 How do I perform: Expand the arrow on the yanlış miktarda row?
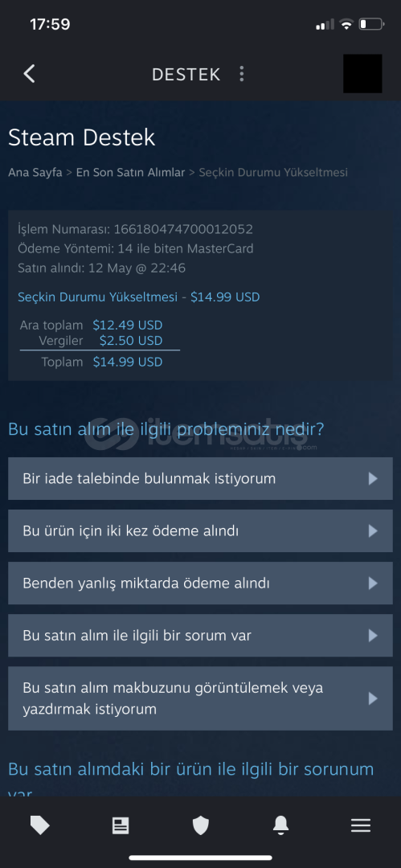coord(373,583)
